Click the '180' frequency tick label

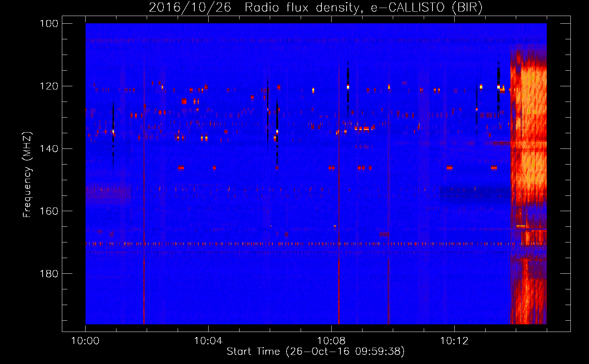pyautogui.click(x=49, y=273)
